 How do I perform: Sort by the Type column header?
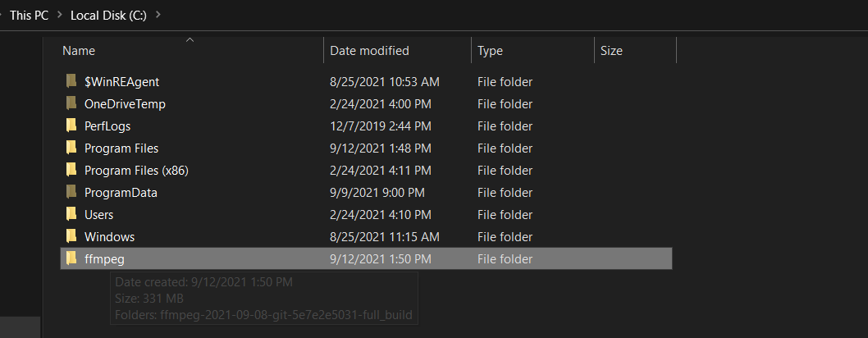tap(490, 51)
